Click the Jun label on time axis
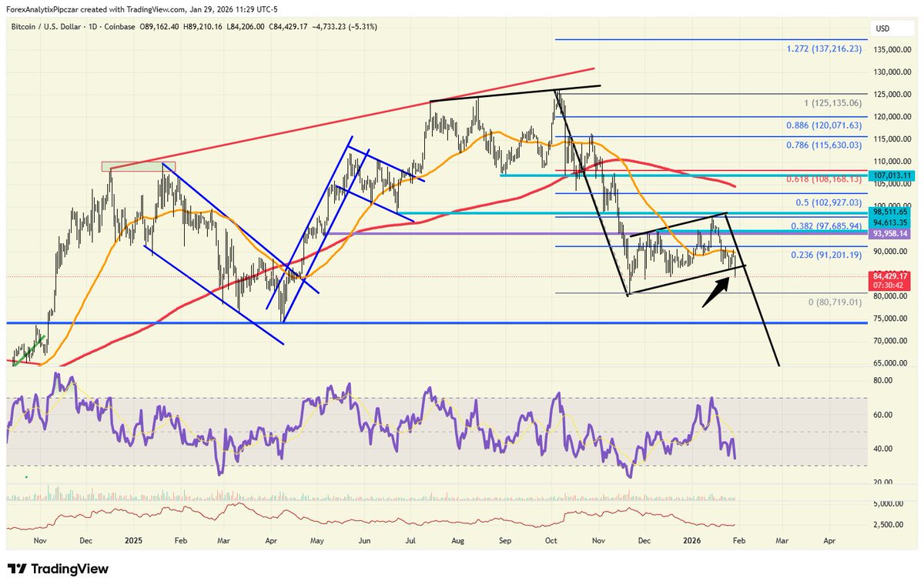This screenshot has width=924, height=588. tap(365, 542)
